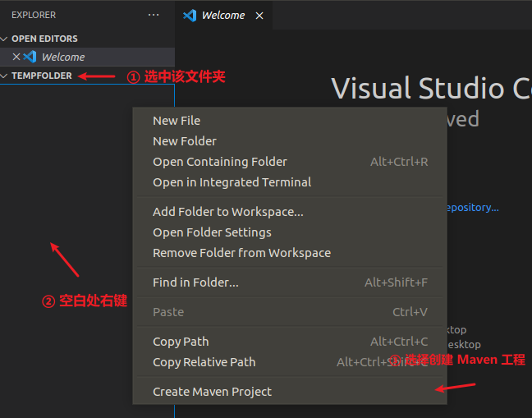This screenshot has height=418, width=532.
Task: Click VS Code icon beside Welcome in Open Editors
Action: click(x=30, y=57)
